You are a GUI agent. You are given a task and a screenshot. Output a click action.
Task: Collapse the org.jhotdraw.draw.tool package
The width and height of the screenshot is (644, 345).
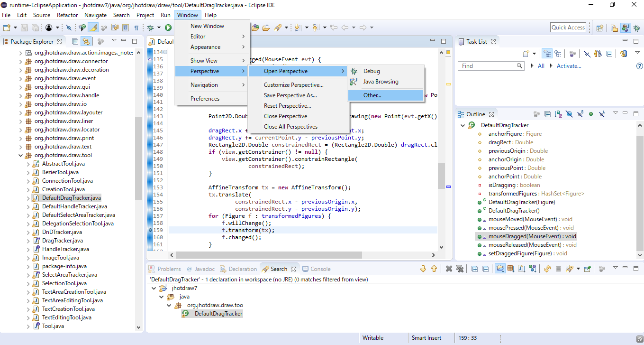[21, 155]
